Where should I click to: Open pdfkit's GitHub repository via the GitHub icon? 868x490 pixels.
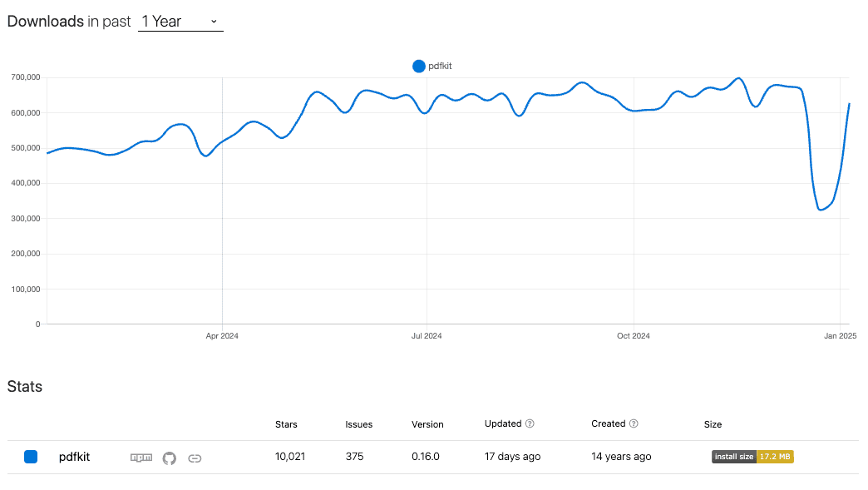[169, 458]
